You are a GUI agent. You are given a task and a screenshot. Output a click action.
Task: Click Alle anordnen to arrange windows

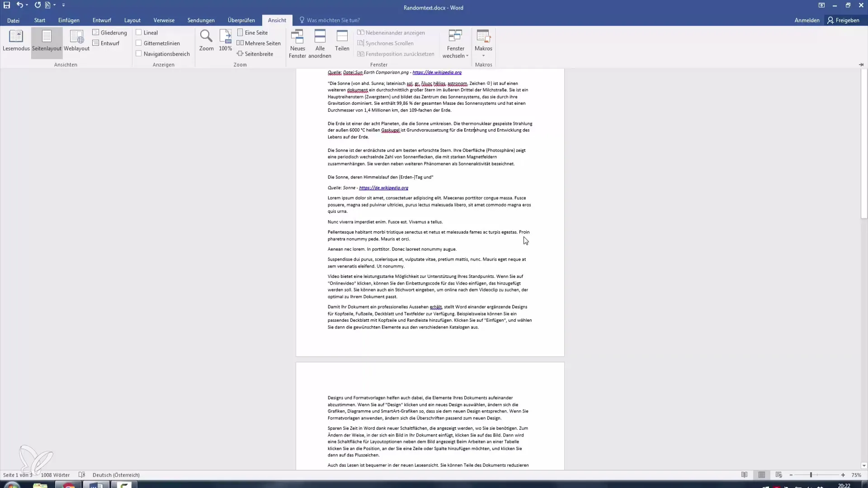click(320, 44)
